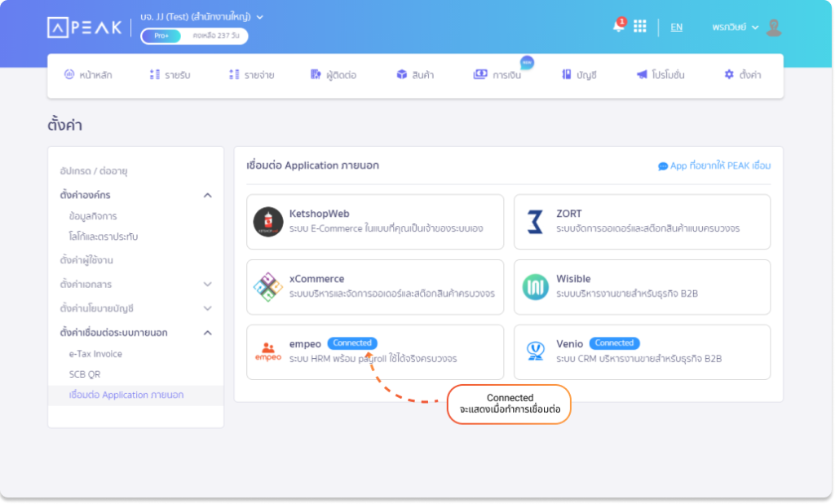Open the รายรับ menu
This screenshot has width=835, height=504.
170,75
